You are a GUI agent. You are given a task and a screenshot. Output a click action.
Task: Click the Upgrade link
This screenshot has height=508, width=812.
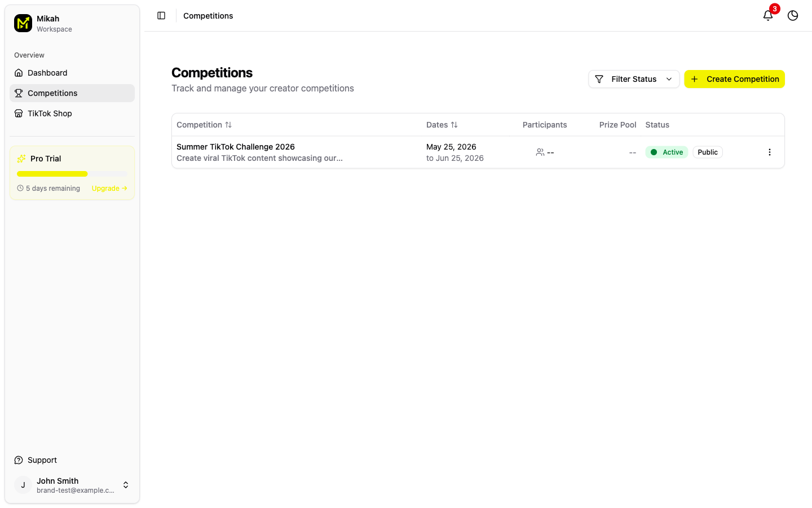point(109,189)
